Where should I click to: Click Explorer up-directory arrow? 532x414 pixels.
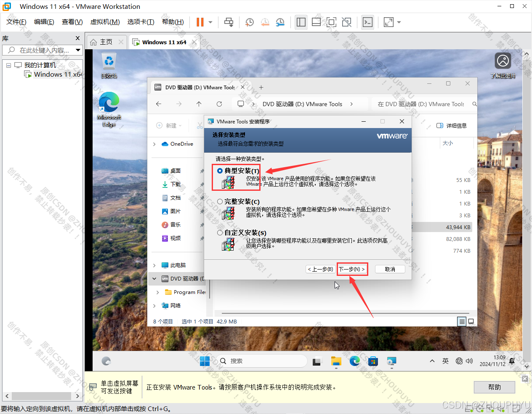tap(199, 104)
